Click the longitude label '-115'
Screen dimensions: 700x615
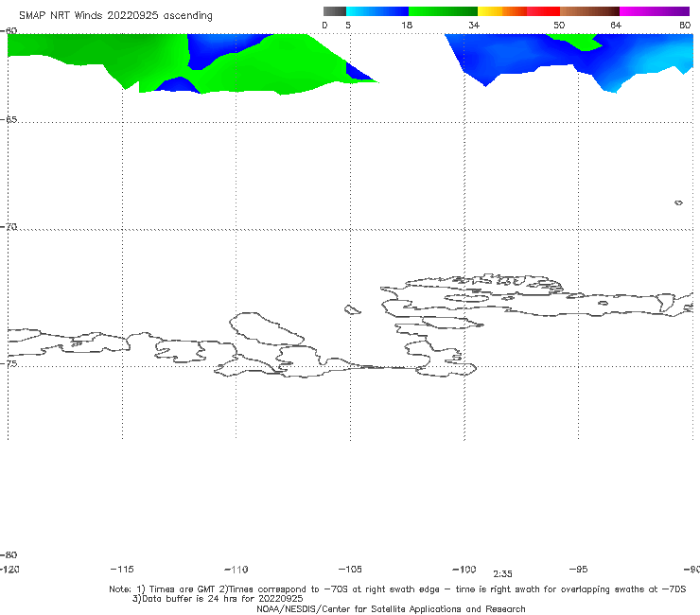coord(122,569)
